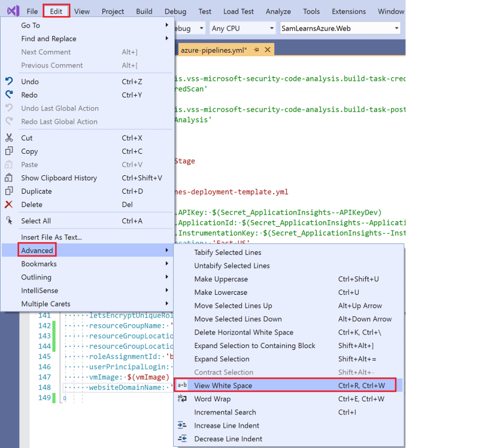Screen dimensions: 485x448
Task: Choose Tabify Selected Lines
Action: (289, 252)
